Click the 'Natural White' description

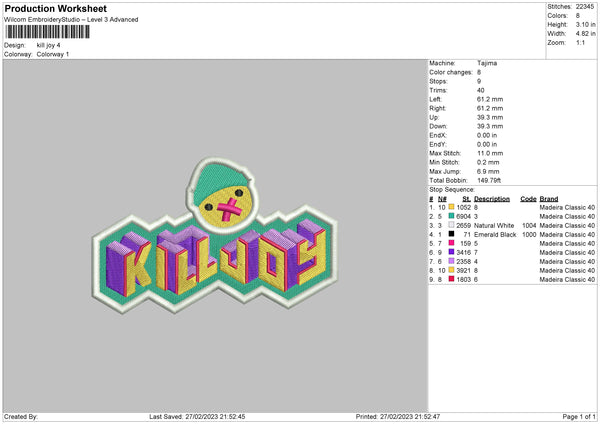[x=494, y=225]
